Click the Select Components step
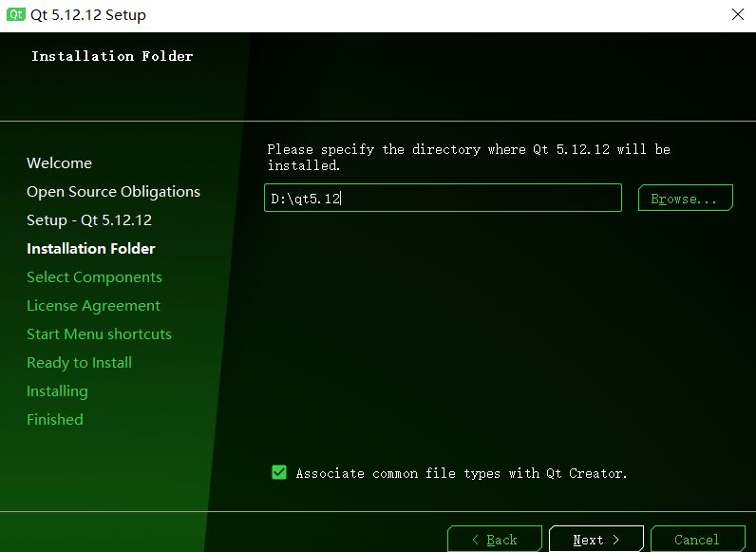756x552 pixels. click(x=95, y=277)
